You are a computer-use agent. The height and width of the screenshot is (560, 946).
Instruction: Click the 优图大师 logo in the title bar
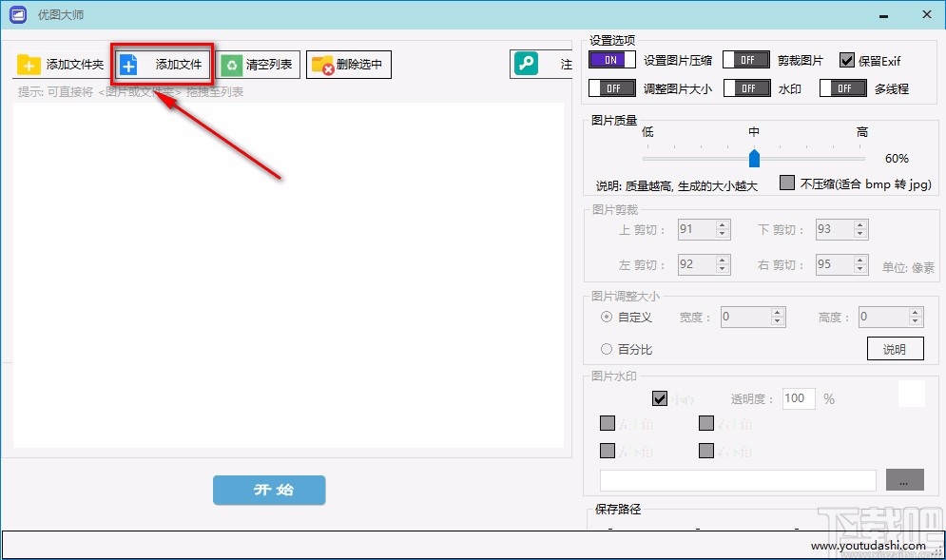click(x=17, y=14)
